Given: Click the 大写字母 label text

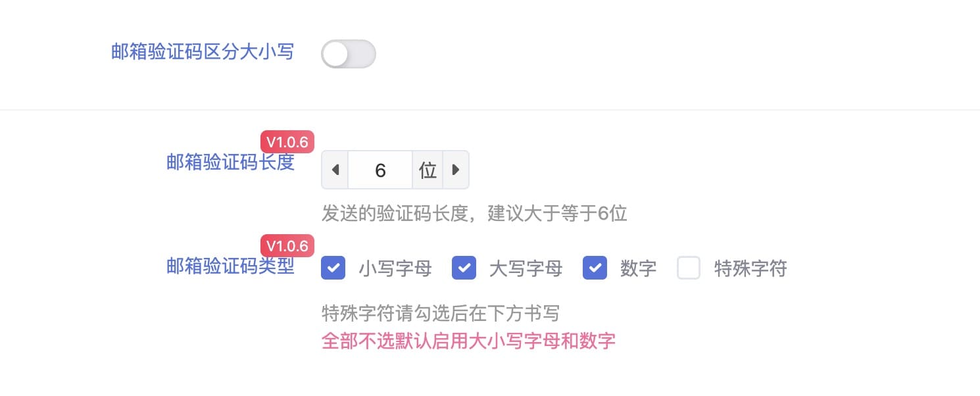Looking at the screenshot, I should (526, 269).
